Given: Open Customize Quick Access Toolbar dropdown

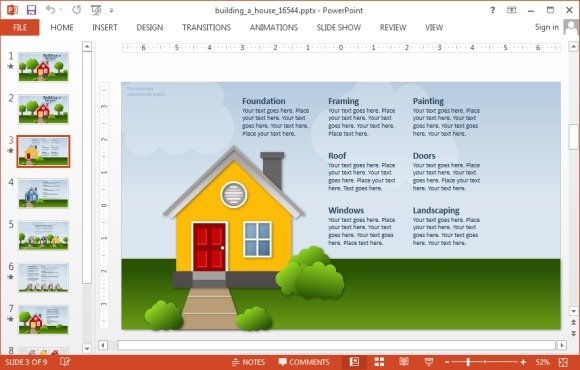Looking at the screenshot, I should [111, 10].
